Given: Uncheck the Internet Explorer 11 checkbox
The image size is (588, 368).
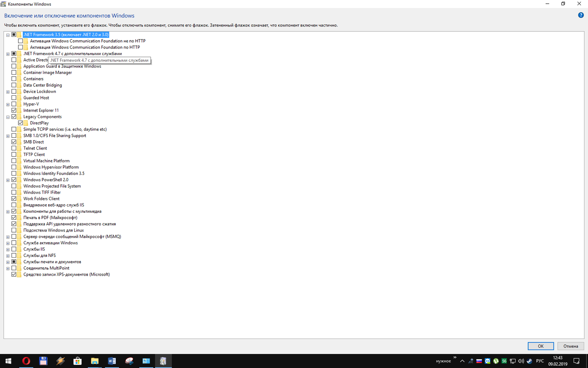Looking at the screenshot, I should point(14,110).
